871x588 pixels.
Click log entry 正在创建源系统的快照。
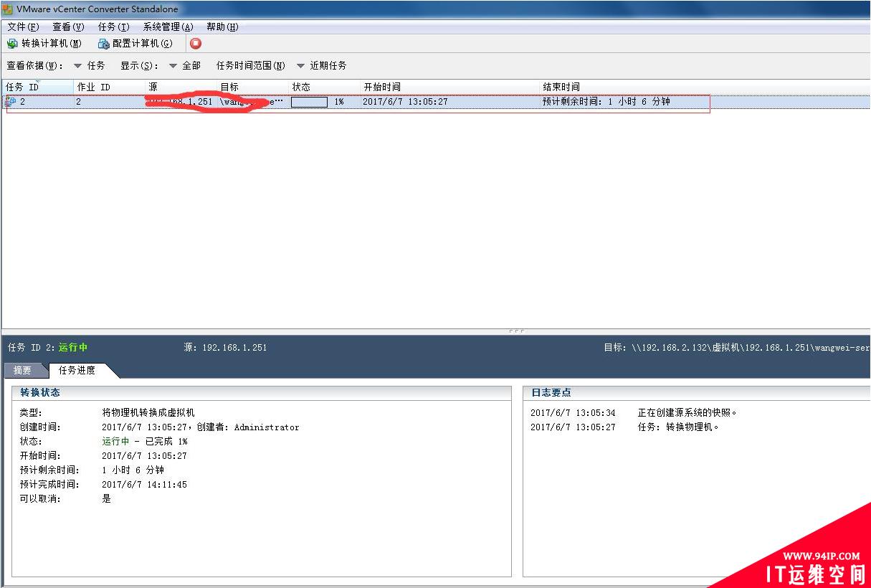[x=688, y=413]
